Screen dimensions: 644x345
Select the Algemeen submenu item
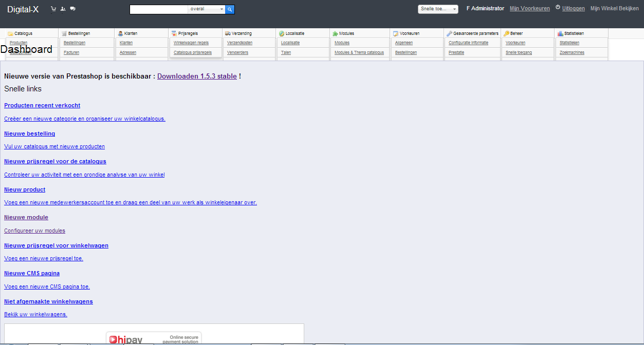tap(404, 43)
